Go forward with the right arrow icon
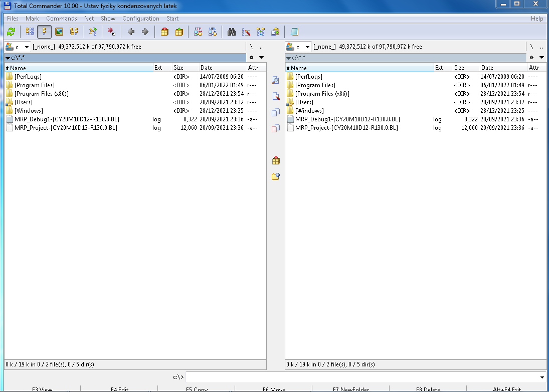Screen dimensions: 549x392 click(x=145, y=32)
